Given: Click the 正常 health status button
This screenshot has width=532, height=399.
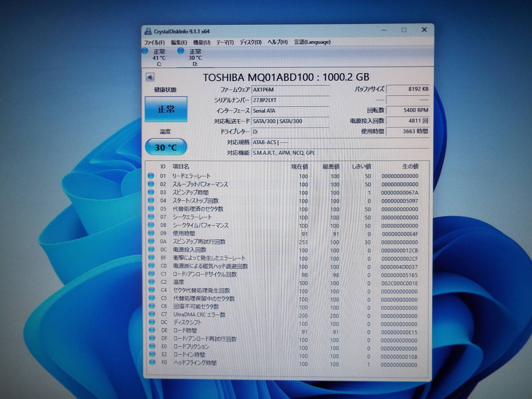Looking at the screenshot, I should pyautogui.click(x=166, y=109).
